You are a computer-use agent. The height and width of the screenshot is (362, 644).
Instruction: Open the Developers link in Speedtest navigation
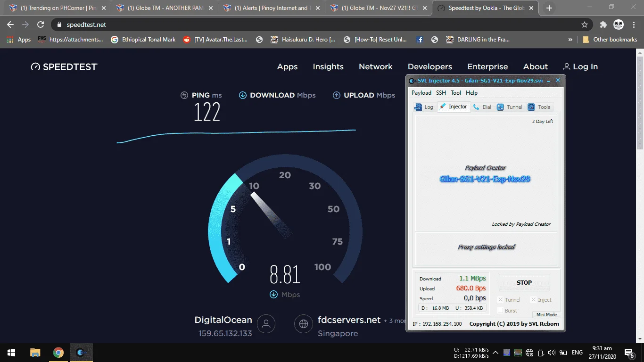430,67
